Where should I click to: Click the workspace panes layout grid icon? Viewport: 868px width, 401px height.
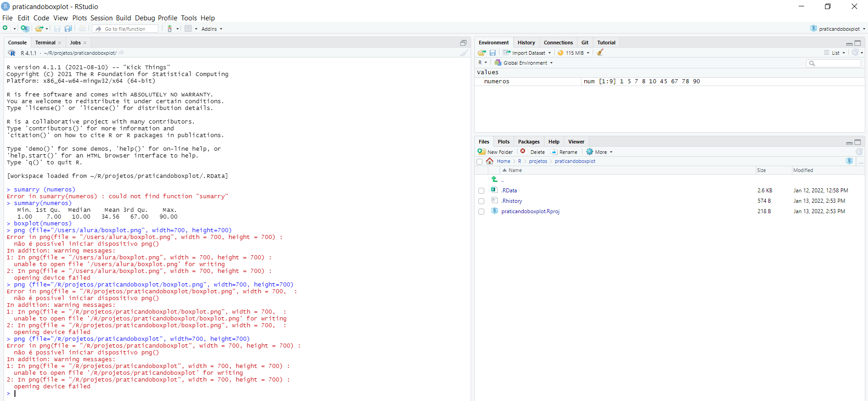coord(188,29)
